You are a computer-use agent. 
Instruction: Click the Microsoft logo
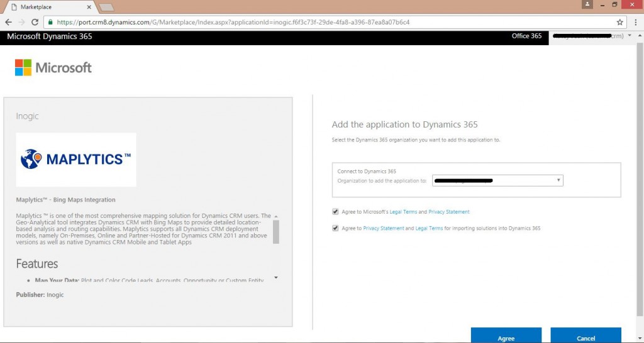[53, 68]
